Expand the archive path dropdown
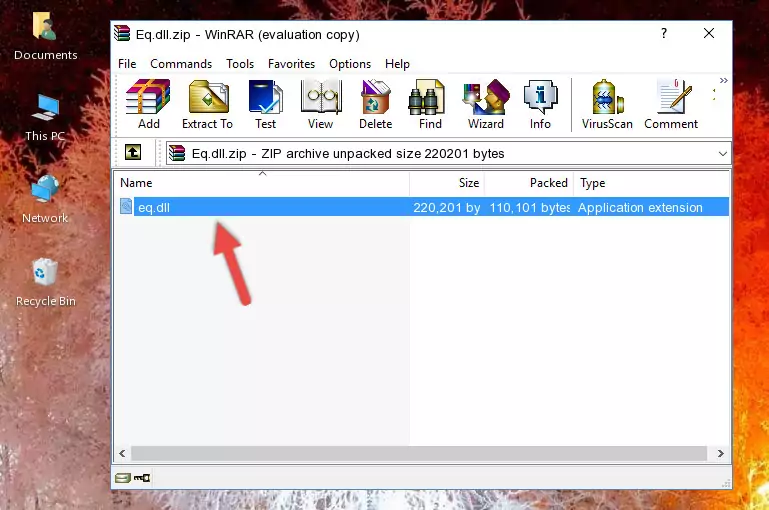769x510 pixels. (722, 153)
